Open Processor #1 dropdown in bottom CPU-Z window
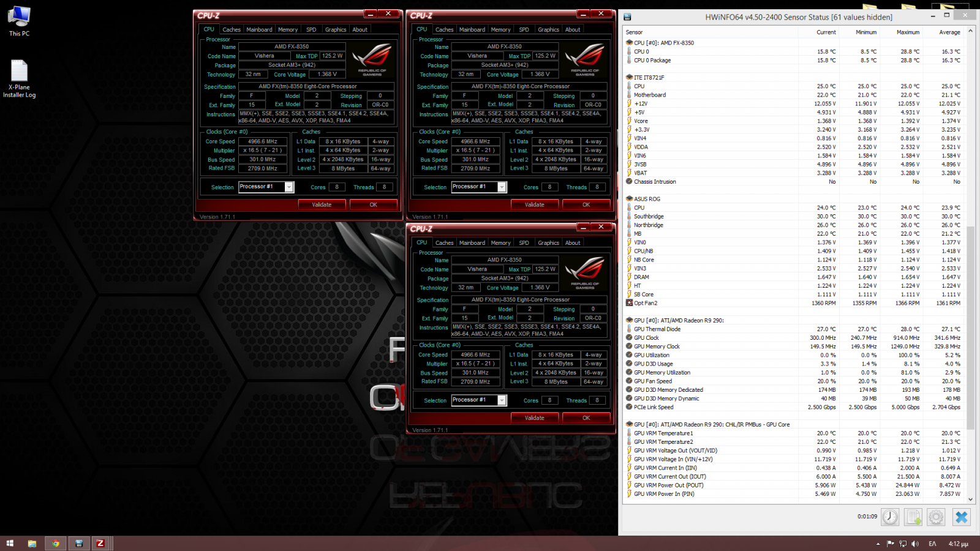Screen dimensions: 980x551 [502, 400]
